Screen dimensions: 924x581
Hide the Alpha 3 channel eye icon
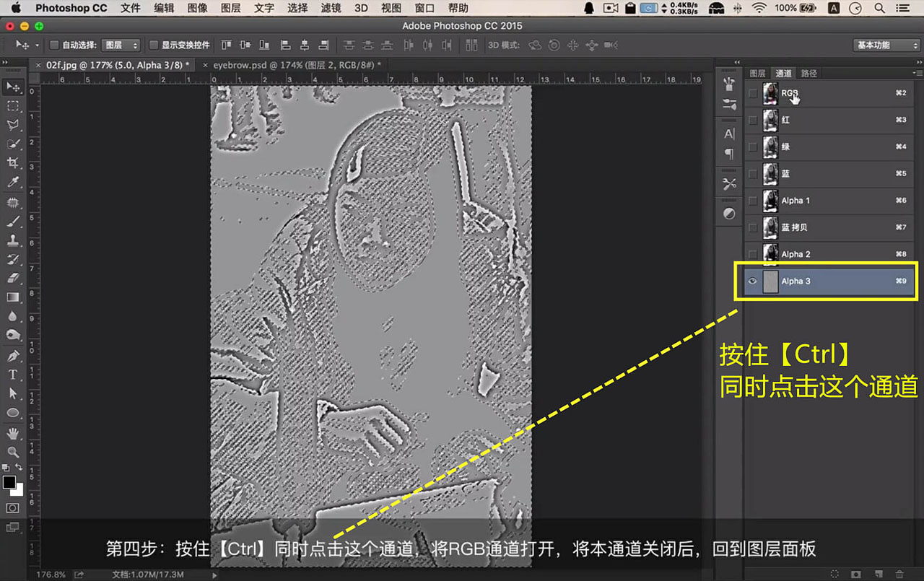753,281
